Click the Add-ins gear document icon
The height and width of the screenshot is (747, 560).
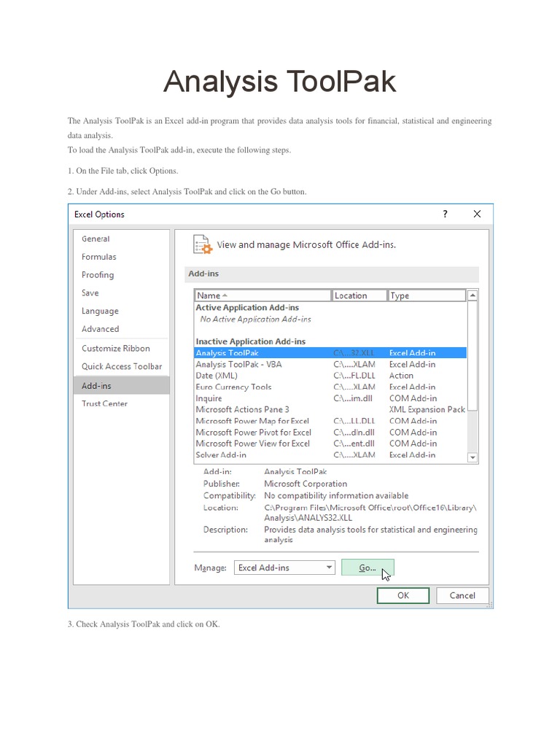point(203,244)
